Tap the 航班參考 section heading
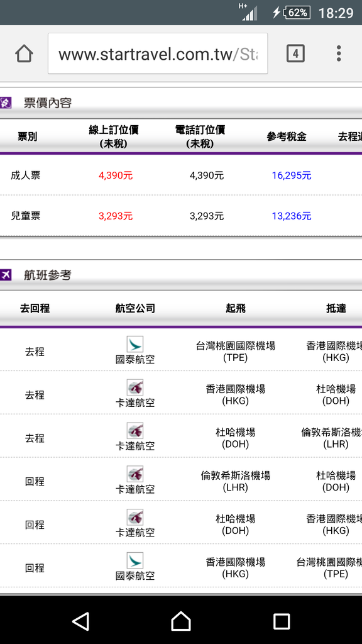The width and height of the screenshot is (362, 644). click(x=48, y=275)
